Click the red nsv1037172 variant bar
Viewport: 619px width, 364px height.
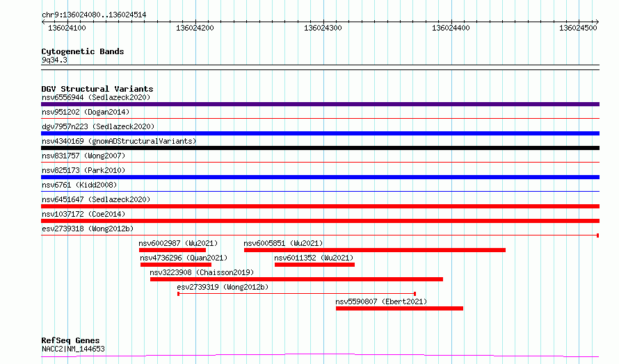click(x=320, y=221)
